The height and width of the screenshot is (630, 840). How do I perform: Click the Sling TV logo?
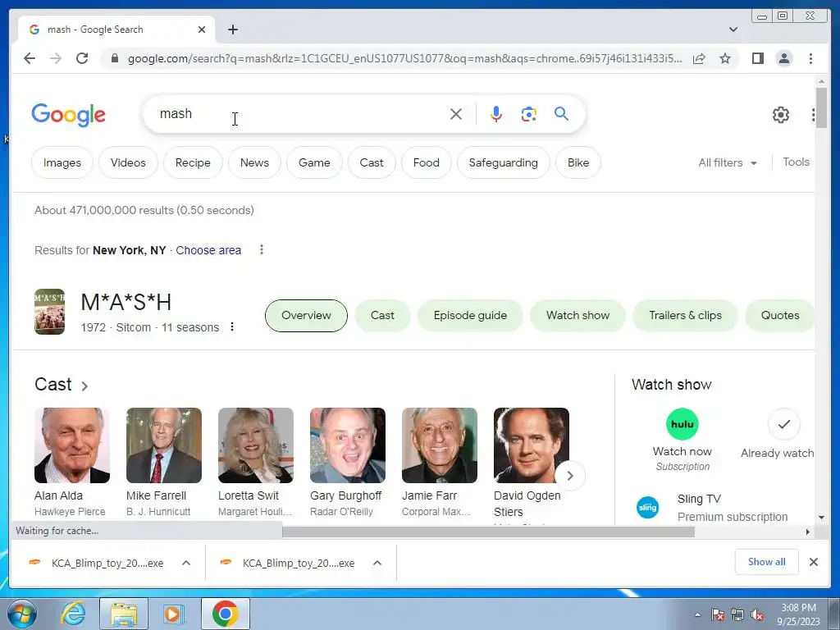point(648,507)
